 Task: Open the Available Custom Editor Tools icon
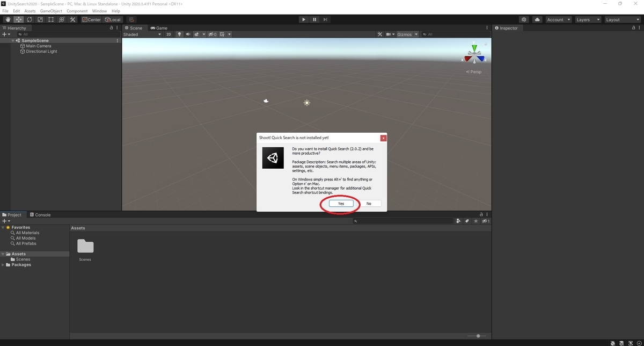coord(72,19)
